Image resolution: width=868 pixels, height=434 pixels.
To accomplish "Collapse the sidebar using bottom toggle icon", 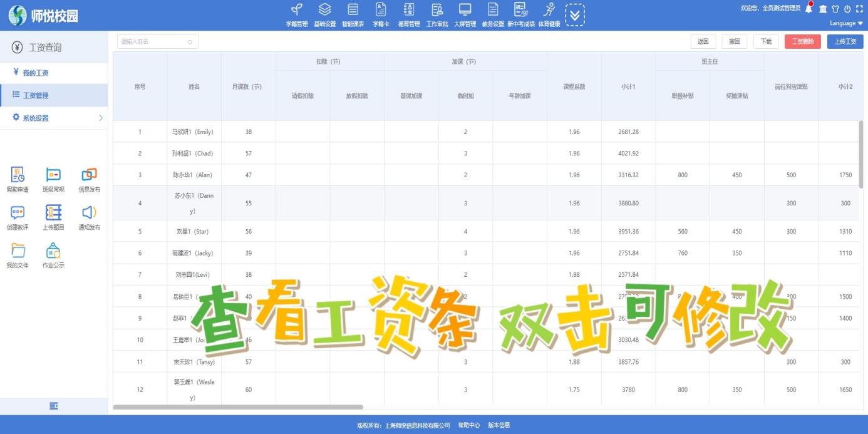I will click(54, 406).
